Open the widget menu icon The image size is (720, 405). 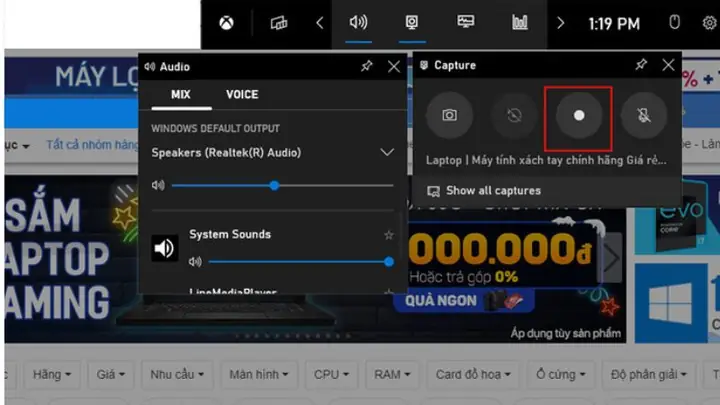279,22
